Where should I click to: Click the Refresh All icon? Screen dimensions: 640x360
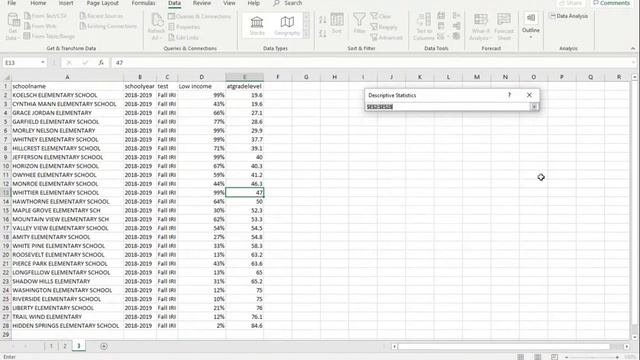click(157, 21)
